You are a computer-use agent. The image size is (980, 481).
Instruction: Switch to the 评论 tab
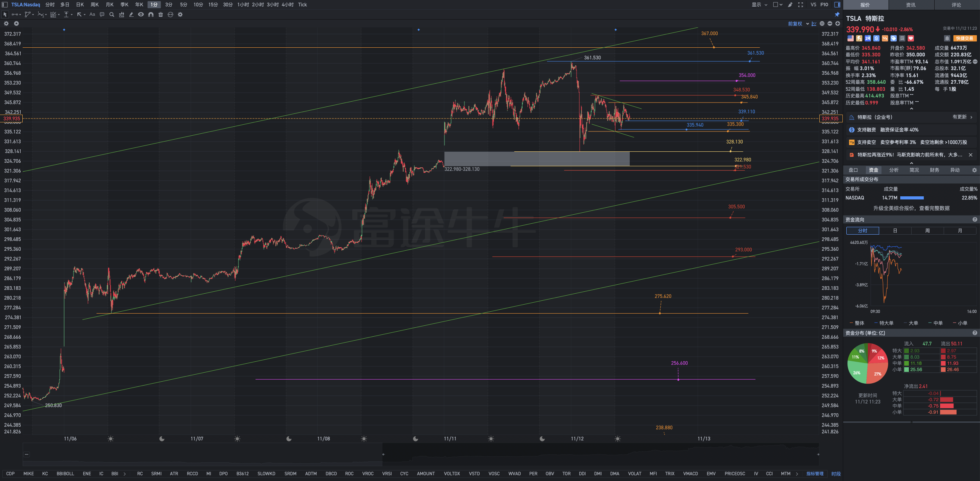[957, 5]
